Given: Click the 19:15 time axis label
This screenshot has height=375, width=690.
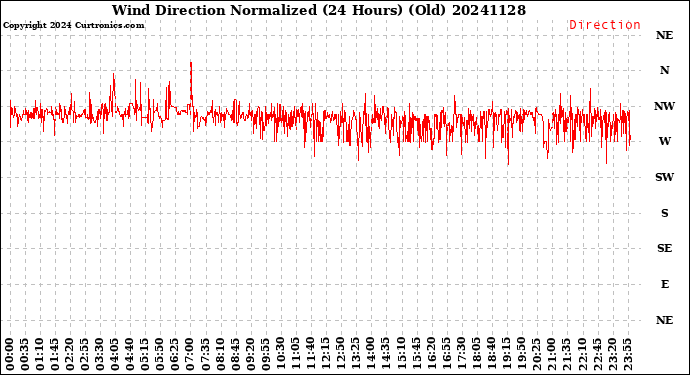Looking at the screenshot, I should [x=506, y=355].
